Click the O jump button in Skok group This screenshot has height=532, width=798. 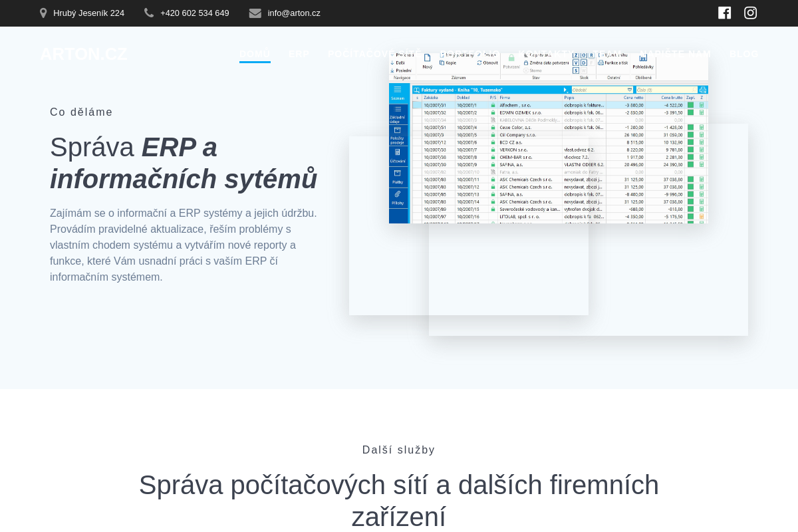coord(584,55)
